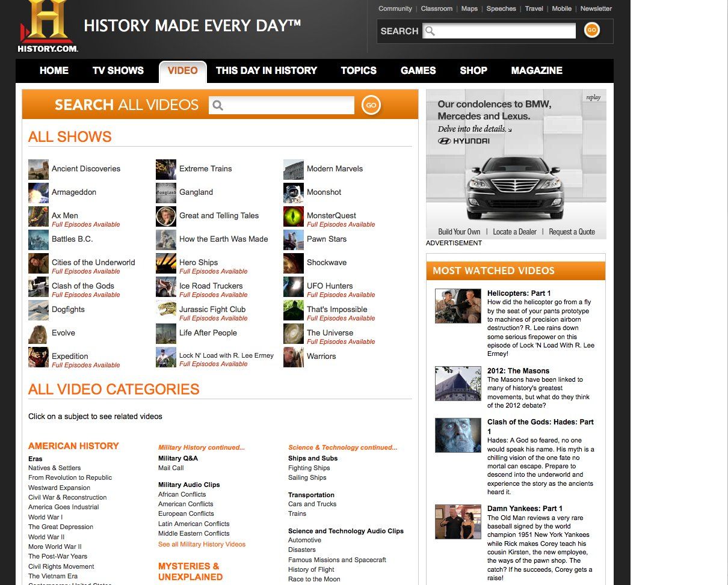Open the TOPICS tab

pyautogui.click(x=359, y=70)
